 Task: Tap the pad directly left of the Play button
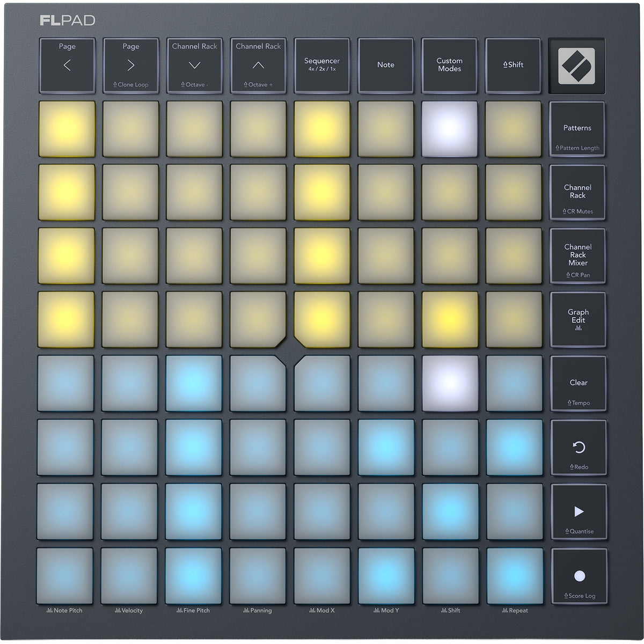(x=515, y=512)
